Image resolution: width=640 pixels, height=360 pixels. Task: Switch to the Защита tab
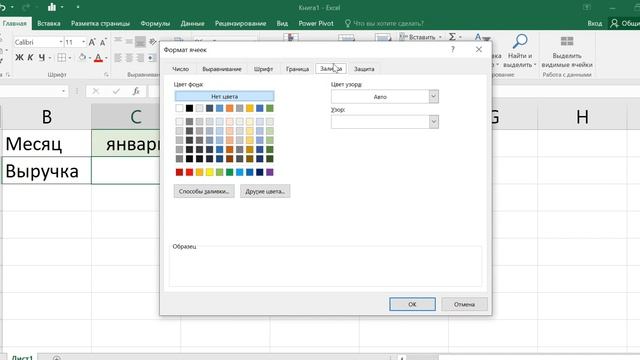point(364,69)
